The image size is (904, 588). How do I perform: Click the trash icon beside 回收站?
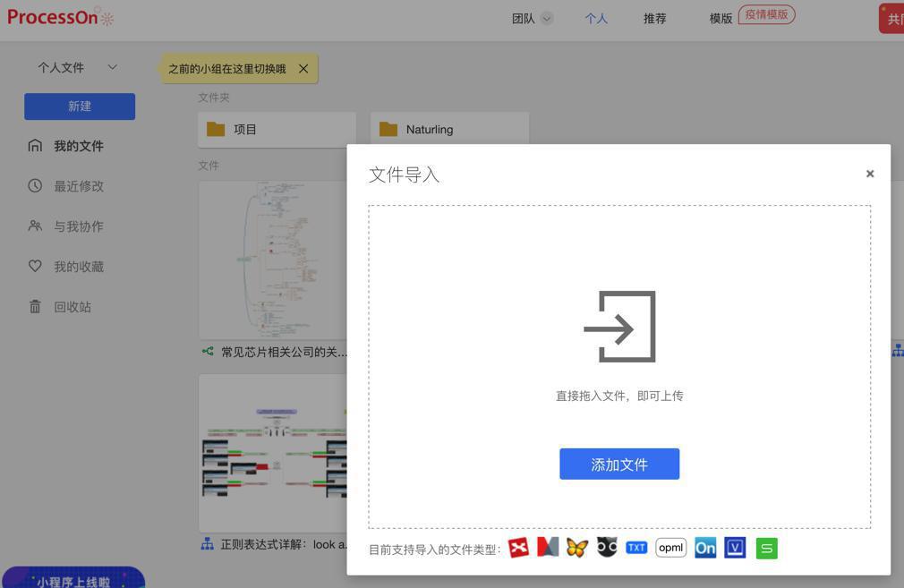[35, 306]
